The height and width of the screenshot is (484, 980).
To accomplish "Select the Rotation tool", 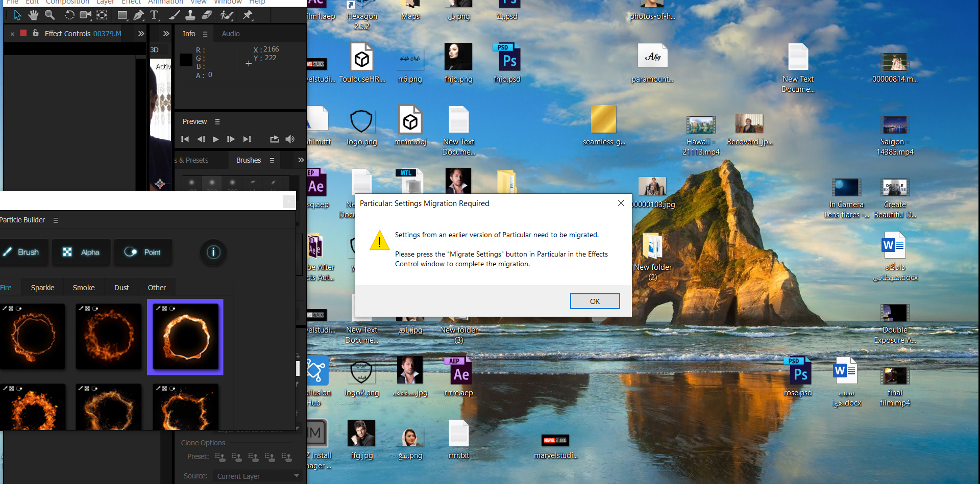I will (69, 15).
